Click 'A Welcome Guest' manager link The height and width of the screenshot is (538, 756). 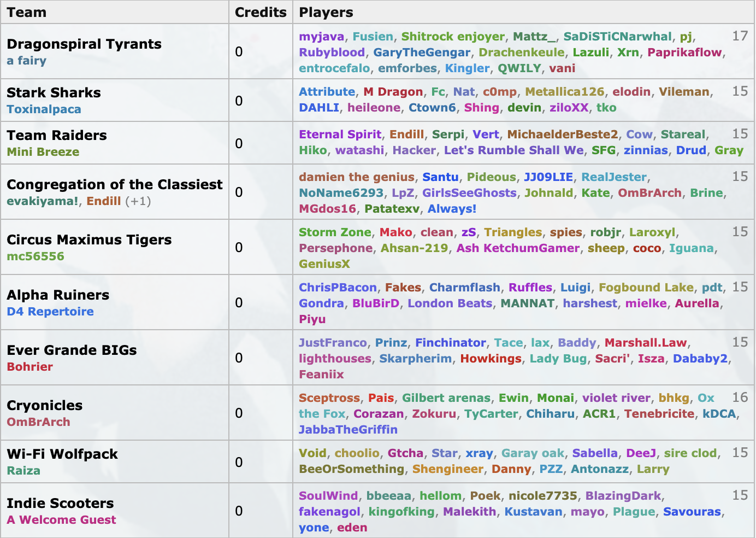[x=61, y=520]
